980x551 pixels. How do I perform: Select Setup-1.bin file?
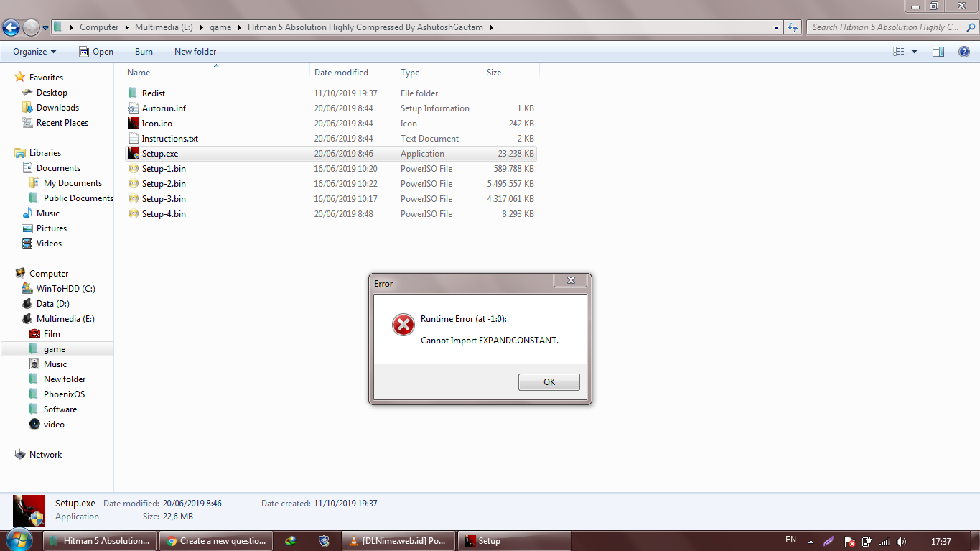click(330, 169)
